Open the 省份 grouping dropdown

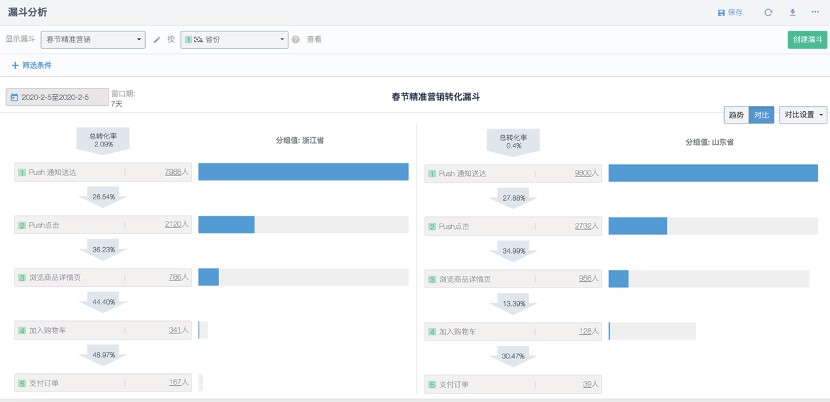click(234, 40)
